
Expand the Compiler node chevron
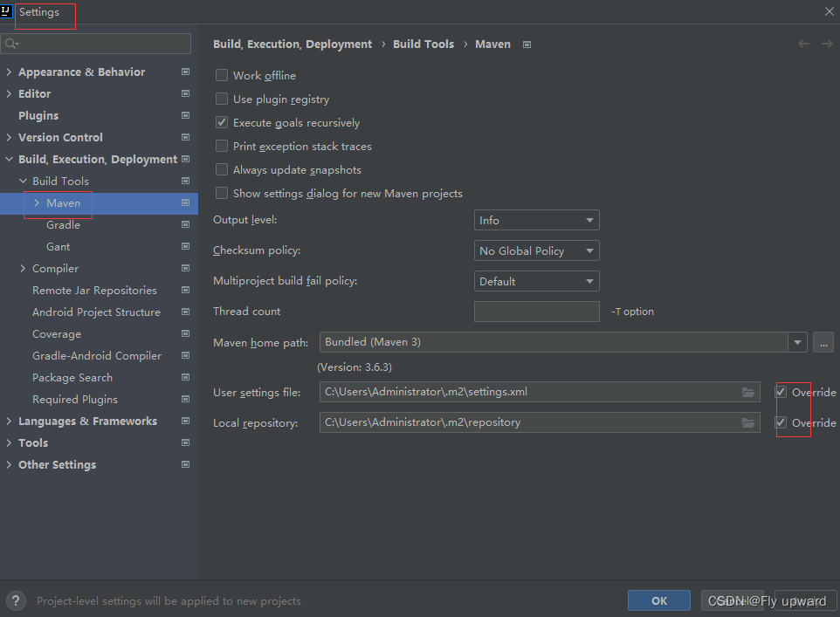pos(23,268)
